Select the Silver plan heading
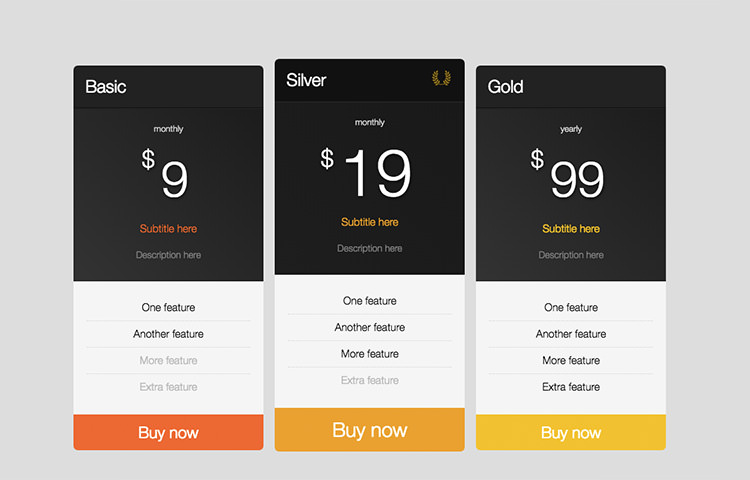This screenshot has width=750, height=480. point(306,80)
